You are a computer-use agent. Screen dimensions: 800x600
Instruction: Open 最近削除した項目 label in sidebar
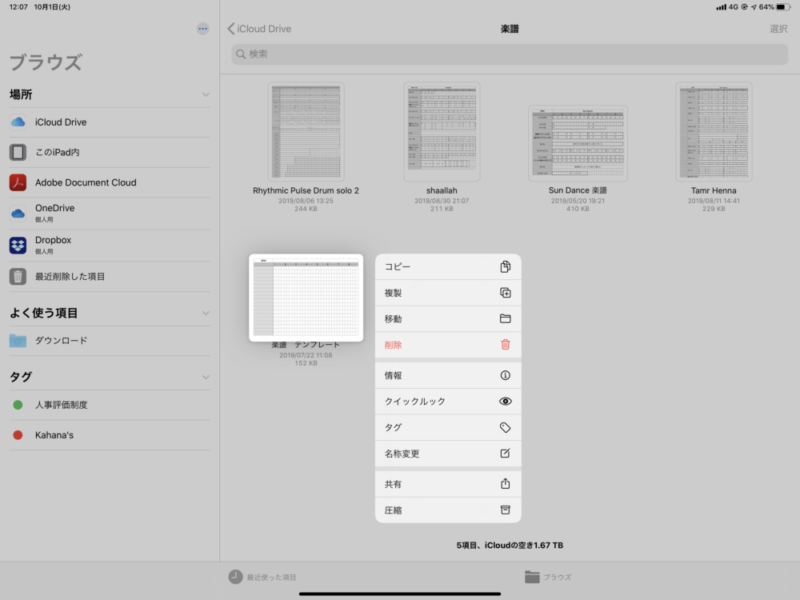70,277
